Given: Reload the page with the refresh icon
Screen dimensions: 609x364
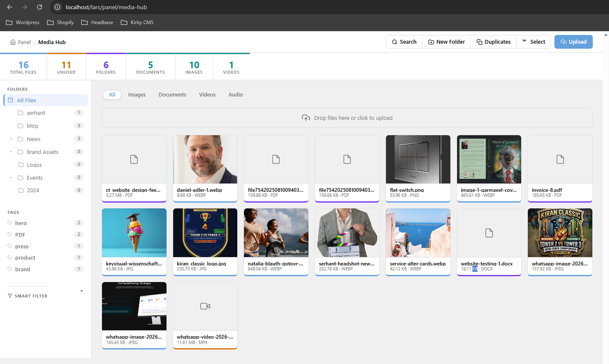Looking at the screenshot, I should [x=40, y=7].
